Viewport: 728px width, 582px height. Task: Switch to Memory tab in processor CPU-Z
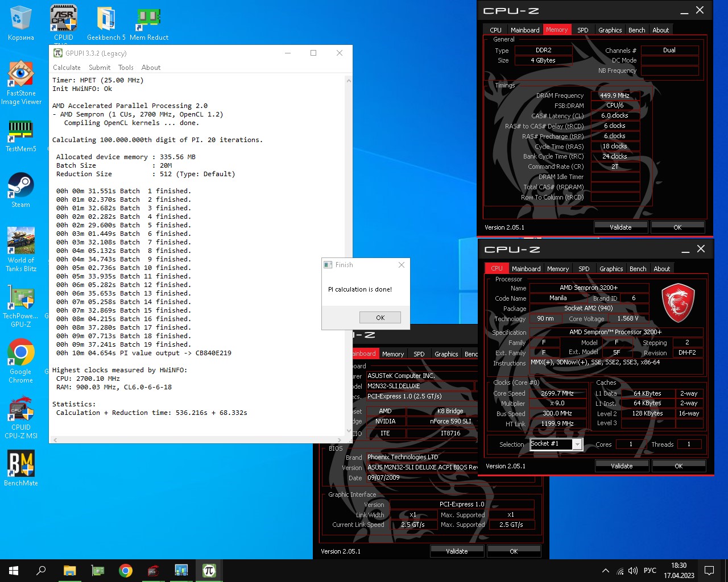557,269
